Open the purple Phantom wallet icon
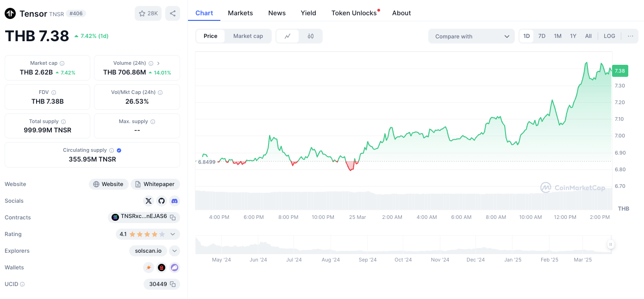The image size is (644, 299). (x=175, y=268)
